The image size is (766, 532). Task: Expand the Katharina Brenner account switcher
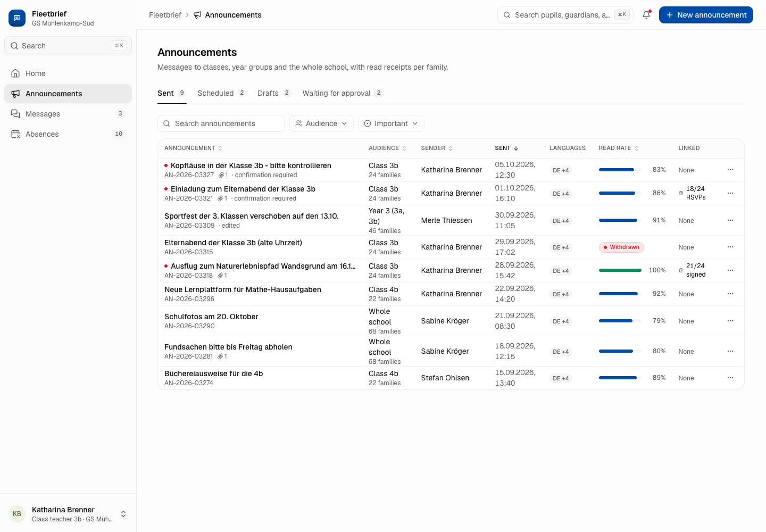pos(68,514)
